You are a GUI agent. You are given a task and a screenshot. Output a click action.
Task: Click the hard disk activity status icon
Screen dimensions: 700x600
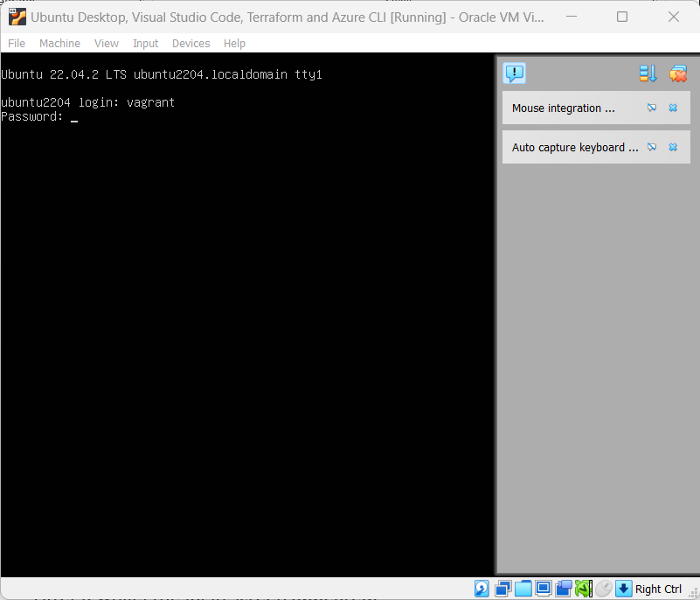click(482, 588)
